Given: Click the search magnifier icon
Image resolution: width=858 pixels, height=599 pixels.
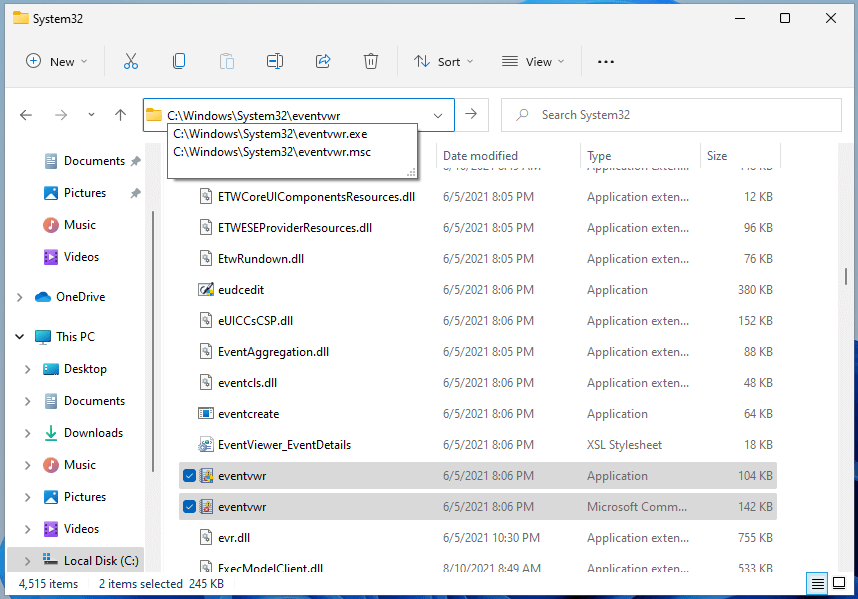Looking at the screenshot, I should (x=523, y=115).
